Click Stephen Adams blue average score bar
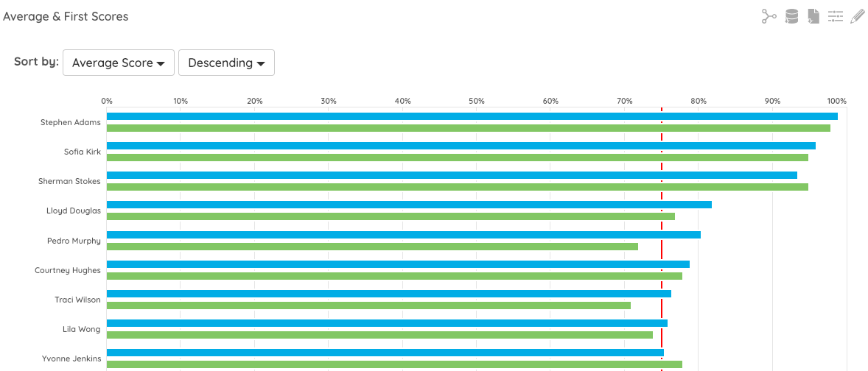This screenshot has height=371, width=868. (472, 116)
